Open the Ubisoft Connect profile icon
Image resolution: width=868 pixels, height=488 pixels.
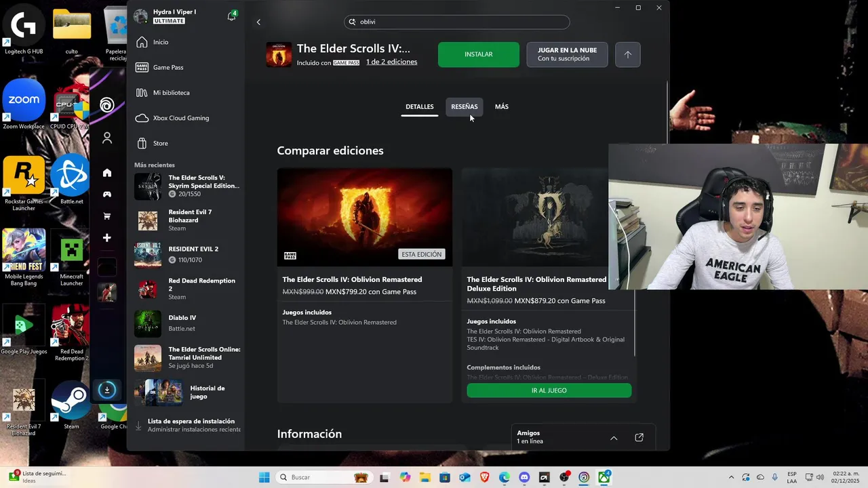coord(107,138)
